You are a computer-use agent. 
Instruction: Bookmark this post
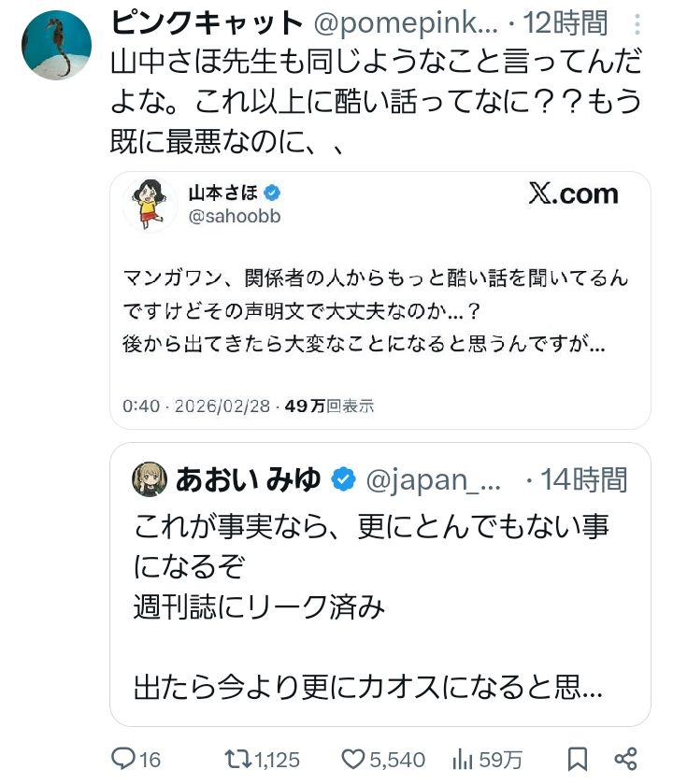tap(578, 759)
